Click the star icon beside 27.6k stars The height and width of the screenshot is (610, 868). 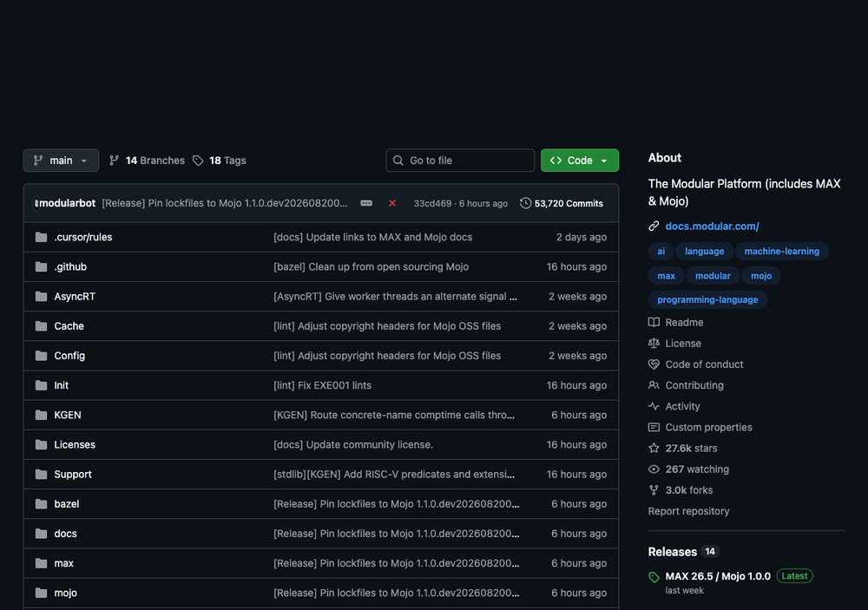click(654, 449)
